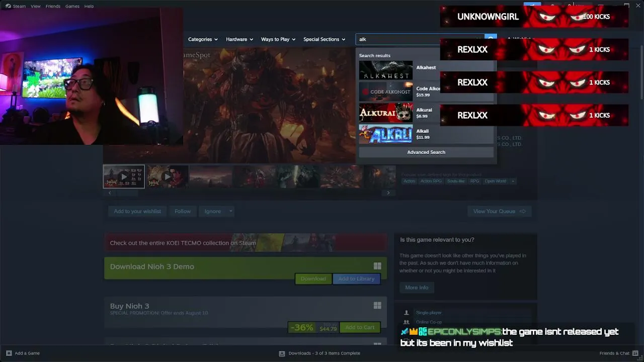The height and width of the screenshot is (362, 644).
Task: Click the Souls-like tag
Action: [456, 181]
